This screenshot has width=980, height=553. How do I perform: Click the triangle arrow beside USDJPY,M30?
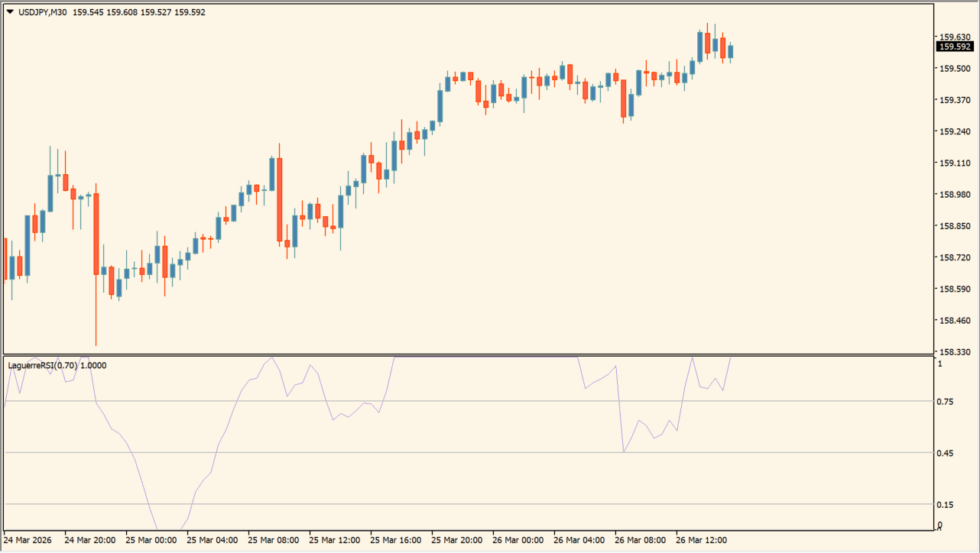[10, 12]
